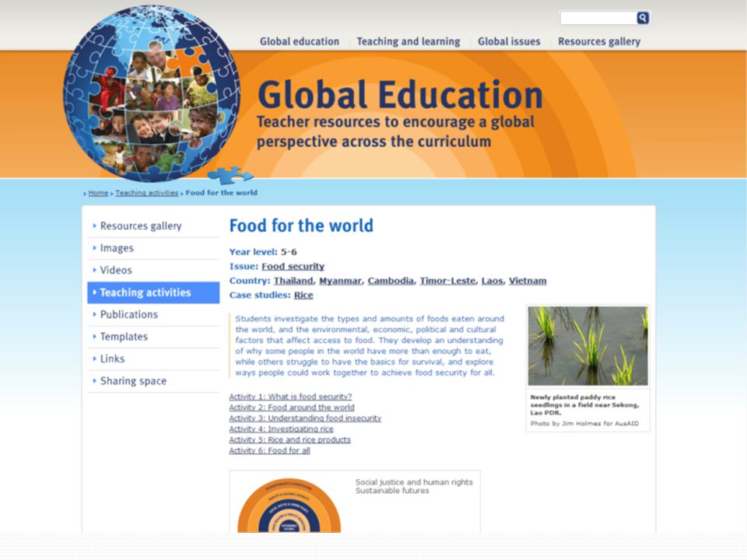
Task: Open Teaching activities breadcrumb link
Action: click(147, 193)
